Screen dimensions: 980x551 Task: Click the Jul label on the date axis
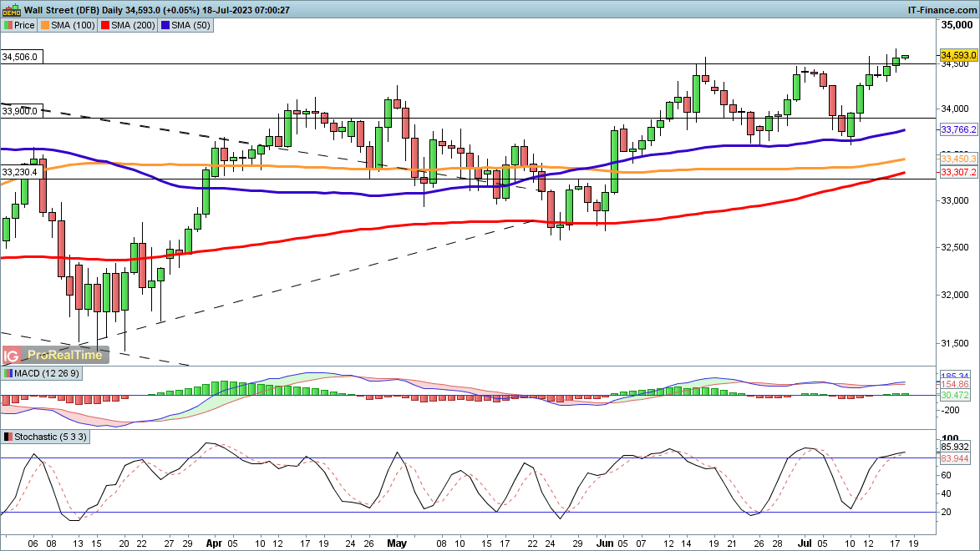coord(806,543)
